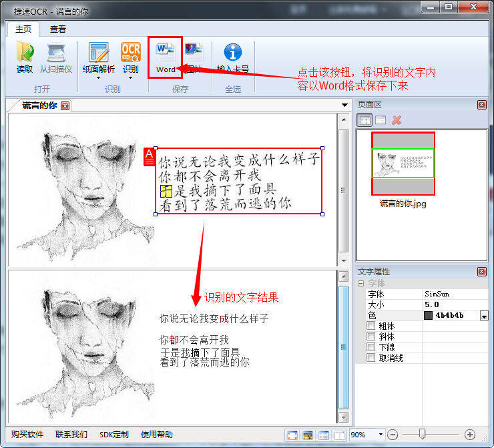Enable the 下線 underline checkbox

pyautogui.click(x=370, y=347)
